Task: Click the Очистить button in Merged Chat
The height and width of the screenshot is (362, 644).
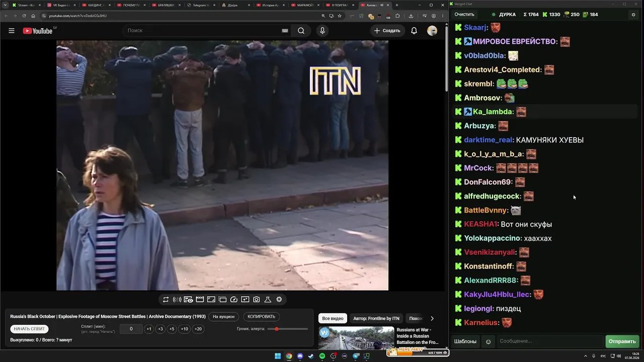Action: (464, 15)
